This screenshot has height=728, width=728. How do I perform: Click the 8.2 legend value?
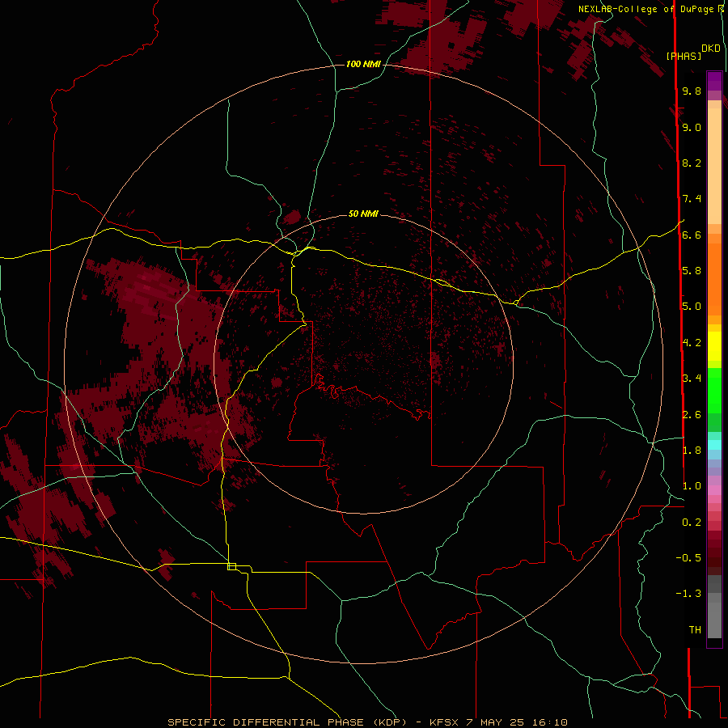point(692,163)
